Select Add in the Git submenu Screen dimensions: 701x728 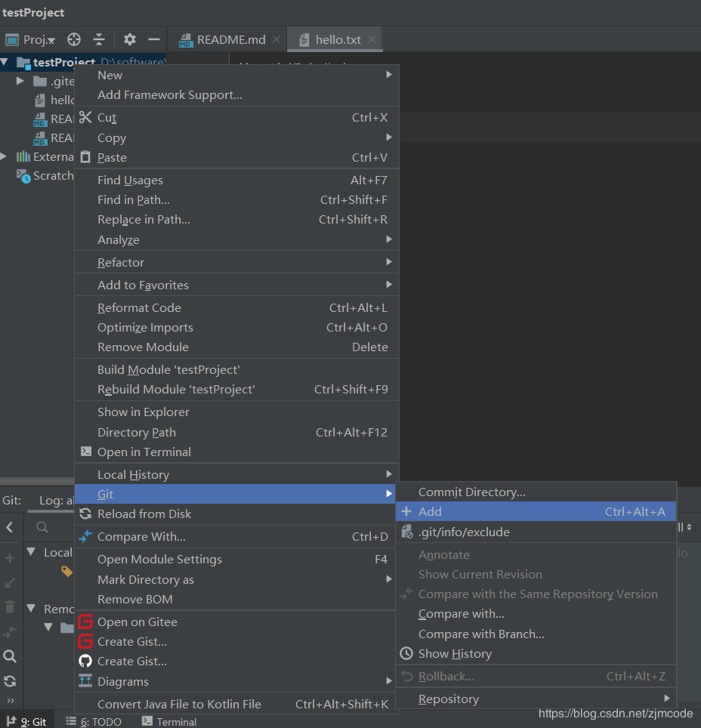[430, 512]
